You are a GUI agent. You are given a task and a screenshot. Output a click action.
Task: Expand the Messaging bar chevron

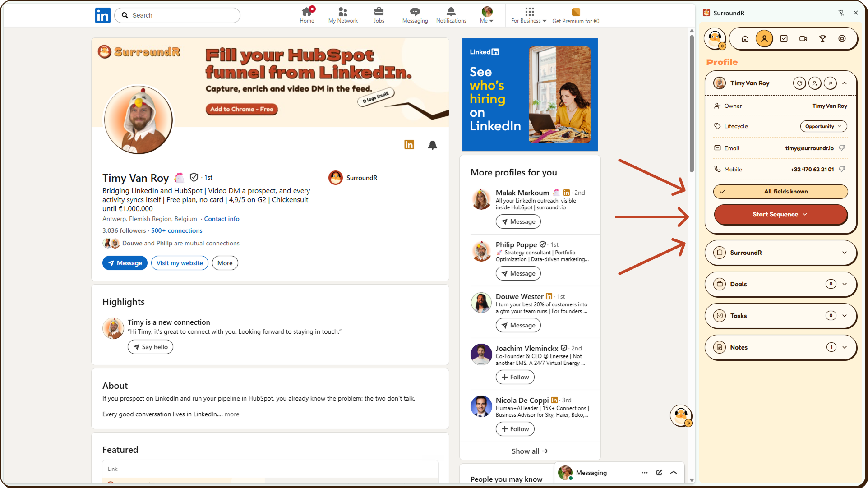674,472
